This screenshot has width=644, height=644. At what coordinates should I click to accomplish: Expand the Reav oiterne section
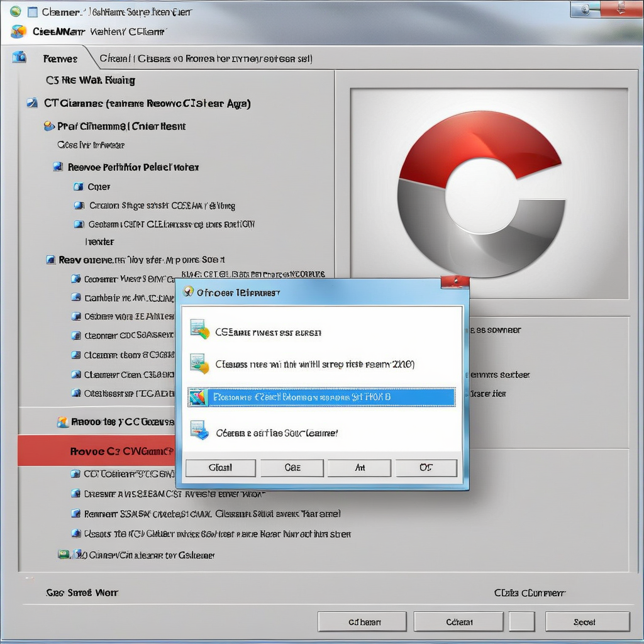pyautogui.click(x=50, y=259)
